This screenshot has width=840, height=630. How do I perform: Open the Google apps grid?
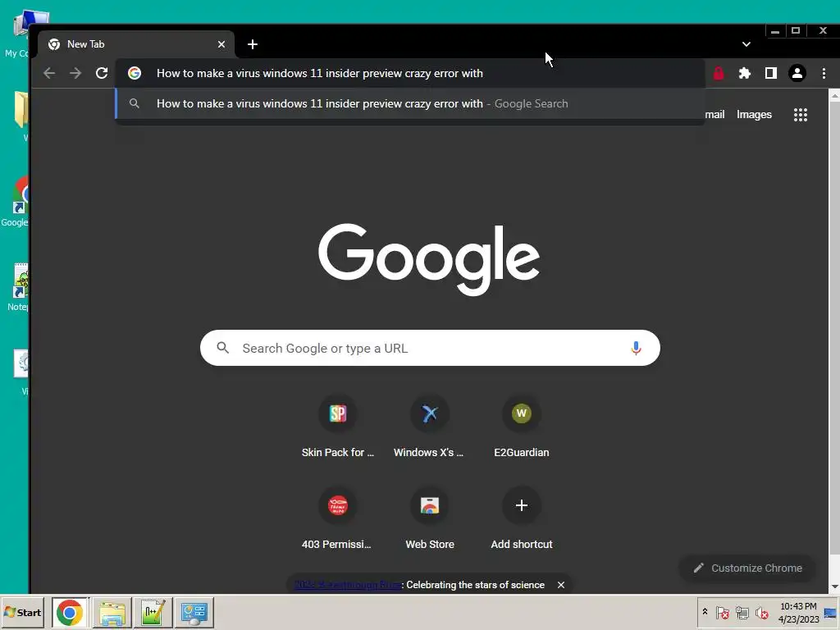point(801,115)
